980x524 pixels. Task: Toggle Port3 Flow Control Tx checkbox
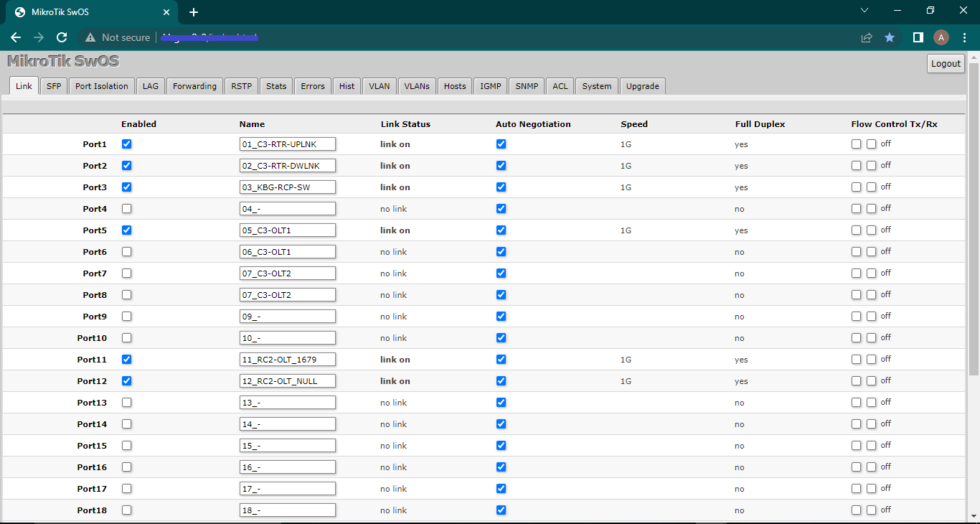pyautogui.click(x=856, y=187)
